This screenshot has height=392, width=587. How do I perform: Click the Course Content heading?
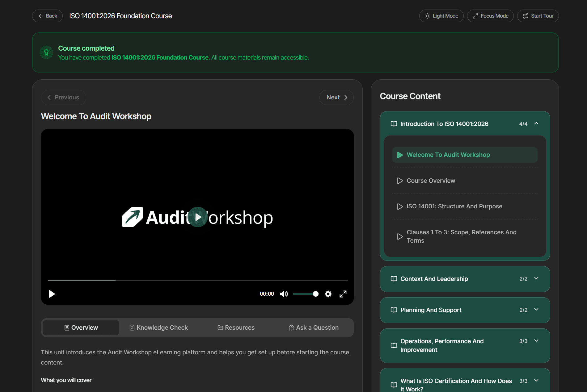point(410,96)
